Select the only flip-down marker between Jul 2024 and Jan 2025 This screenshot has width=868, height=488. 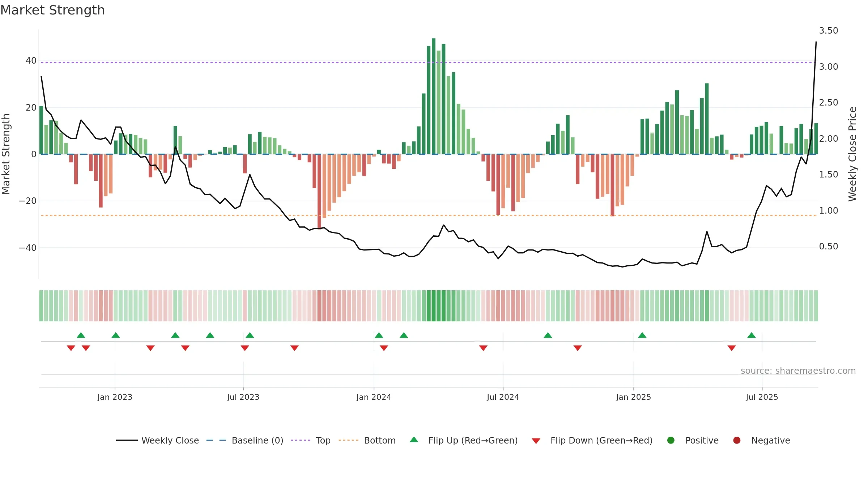(x=578, y=348)
